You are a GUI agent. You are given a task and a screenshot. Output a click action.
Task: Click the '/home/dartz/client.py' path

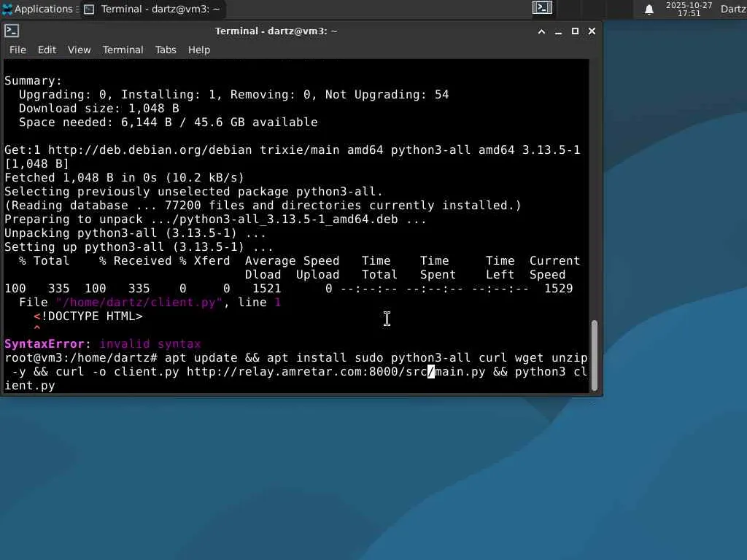(x=139, y=303)
